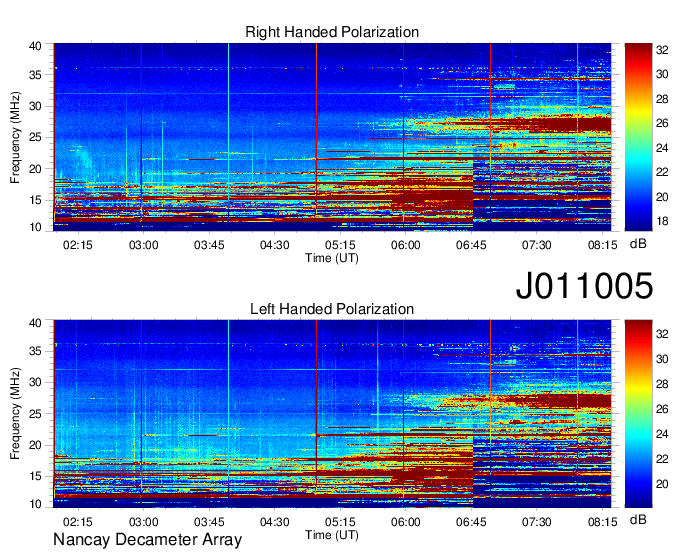Click the bottom plot's color scale bar
Screen dimensions: 680x552
click(x=638, y=414)
